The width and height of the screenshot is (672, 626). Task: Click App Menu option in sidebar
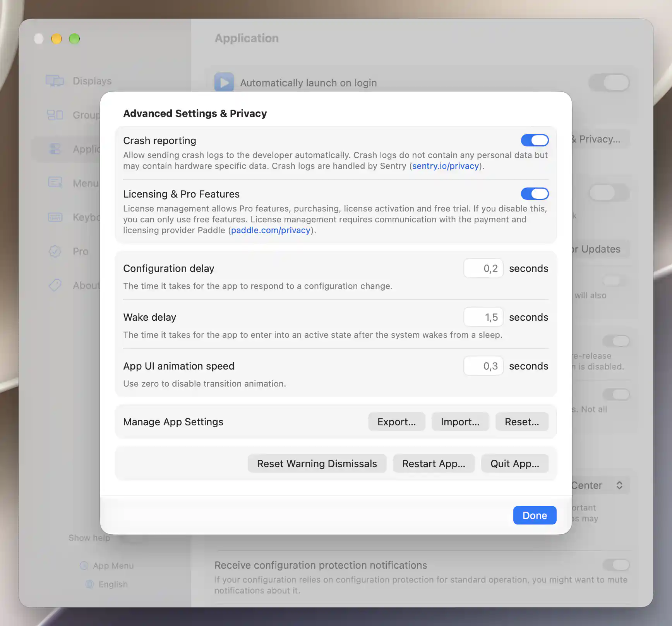107,566
